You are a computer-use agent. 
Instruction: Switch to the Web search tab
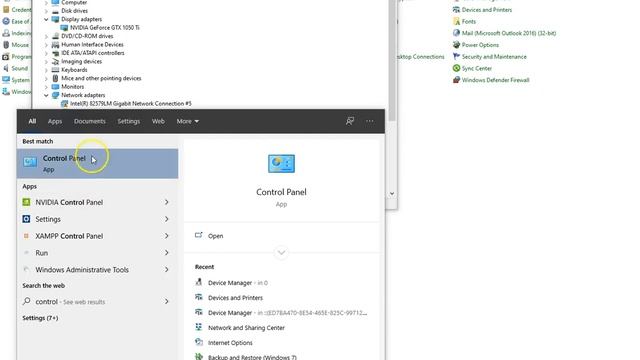tap(158, 121)
